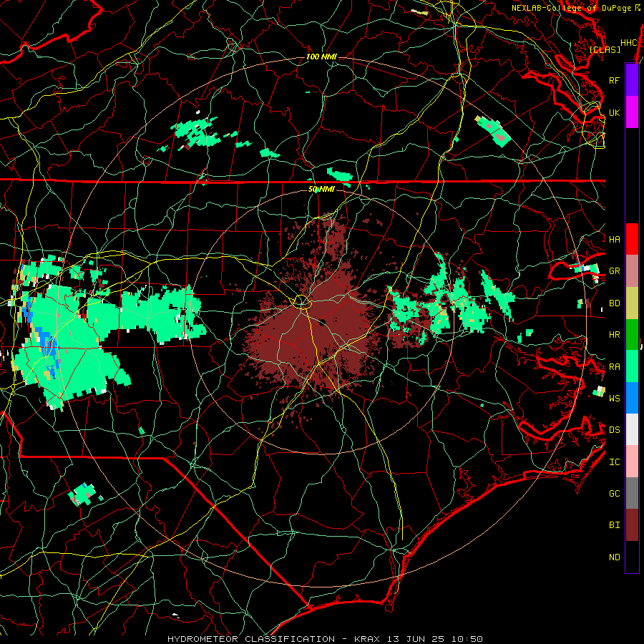Click the light green RA rain swatch
Screen dimensions: 644x644
point(632,366)
